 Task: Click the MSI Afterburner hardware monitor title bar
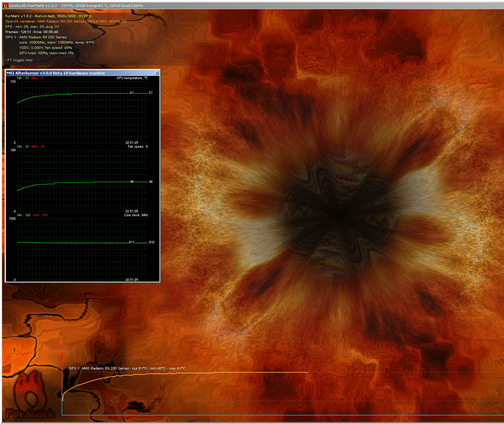coord(83,73)
